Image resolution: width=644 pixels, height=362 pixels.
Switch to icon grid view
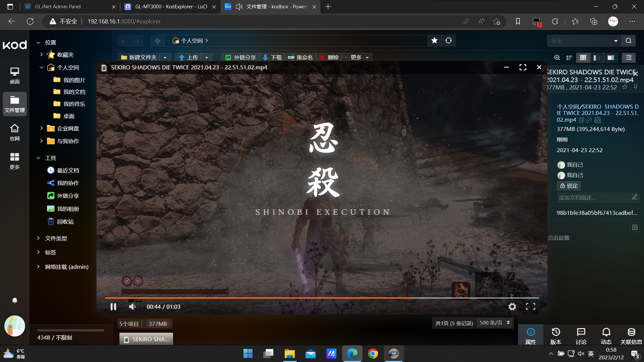click(x=583, y=58)
